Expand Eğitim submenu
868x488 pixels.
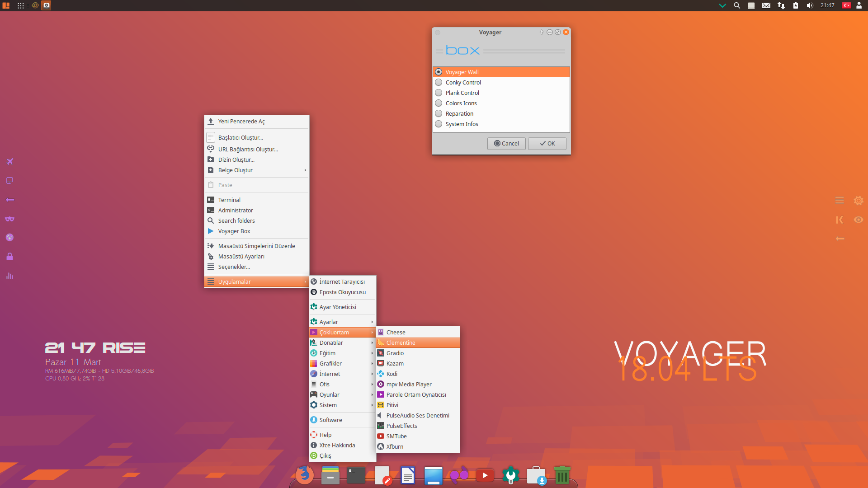pos(342,353)
